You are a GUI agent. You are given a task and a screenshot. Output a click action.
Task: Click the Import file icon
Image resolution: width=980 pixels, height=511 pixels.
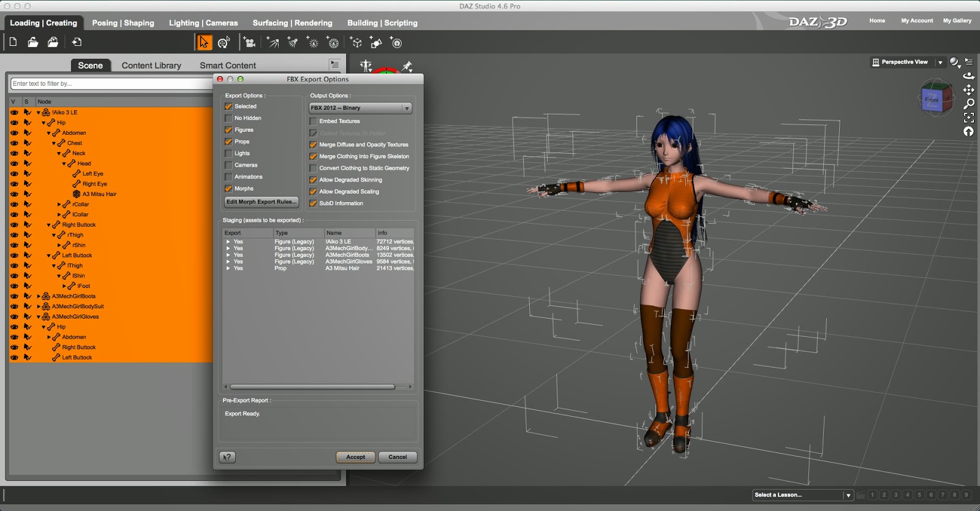point(77,42)
